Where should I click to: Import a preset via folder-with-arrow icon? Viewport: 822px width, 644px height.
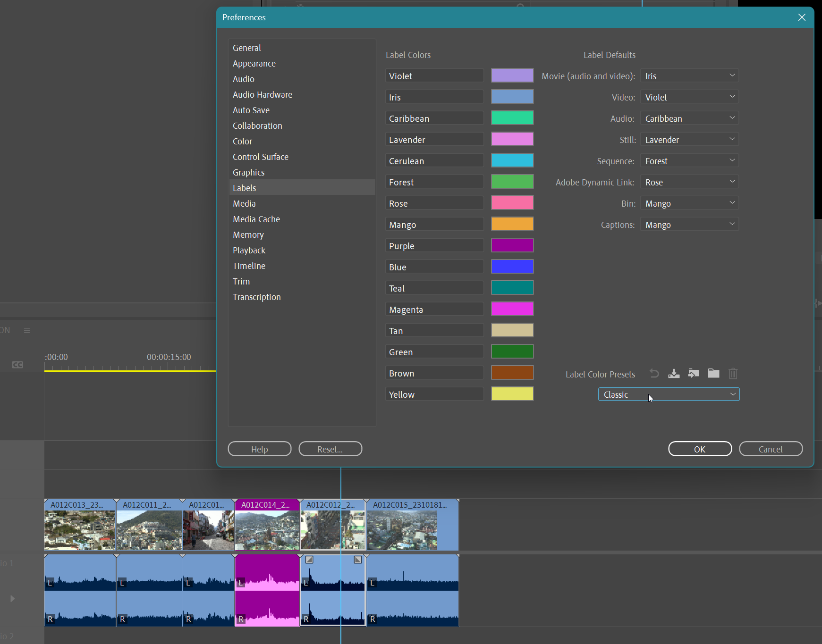point(693,373)
